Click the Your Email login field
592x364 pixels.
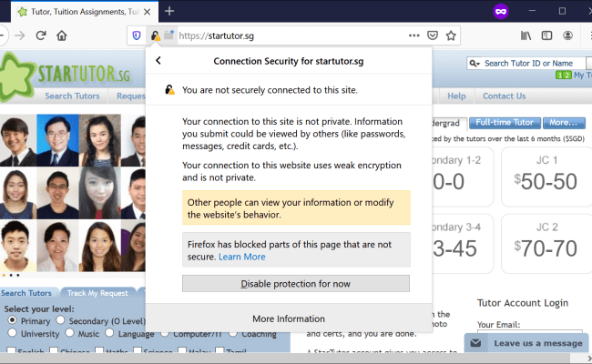pos(530,331)
